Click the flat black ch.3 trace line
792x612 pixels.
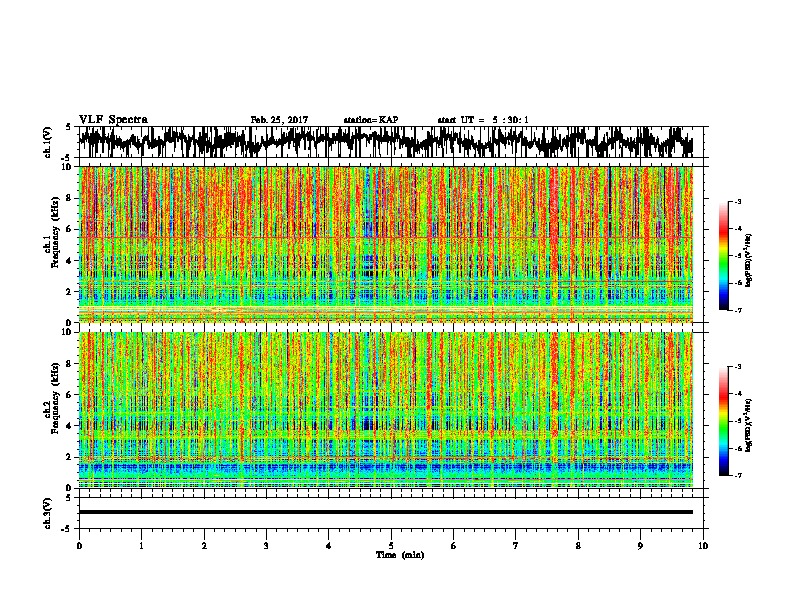386,512
